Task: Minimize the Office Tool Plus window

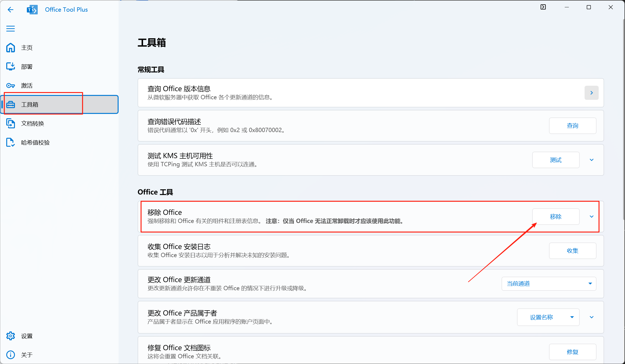Action: click(x=567, y=7)
